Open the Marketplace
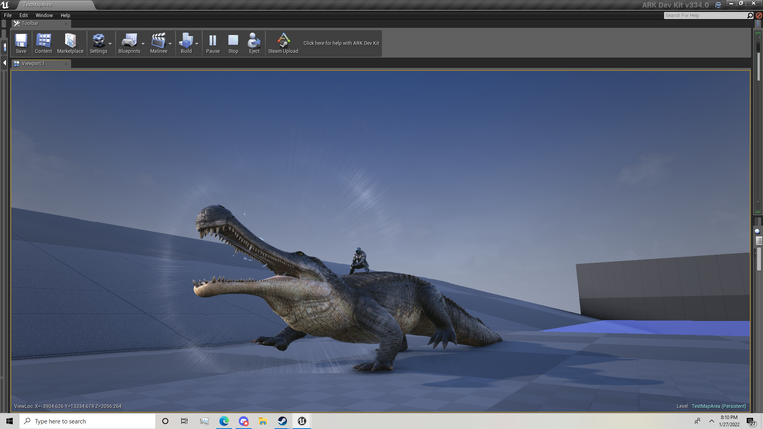Viewport: 763px width, 429px height. pyautogui.click(x=70, y=43)
